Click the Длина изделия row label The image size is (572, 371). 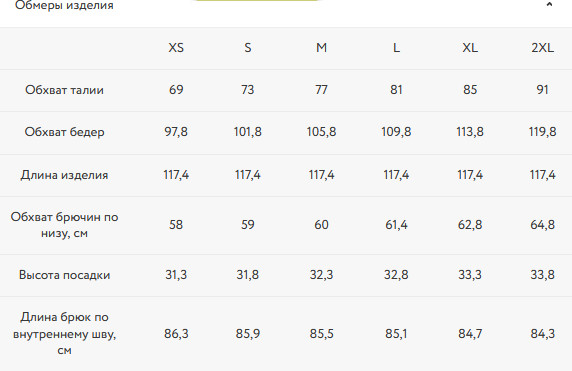pyautogui.click(x=64, y=175)
